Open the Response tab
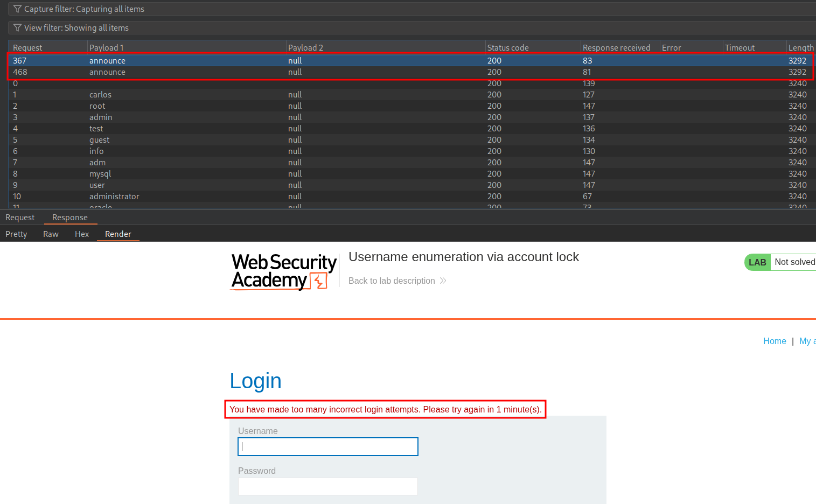 pos(70,218)
